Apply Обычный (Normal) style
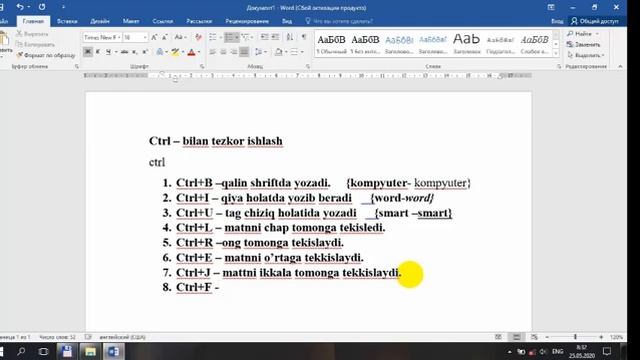 [331, 44]
